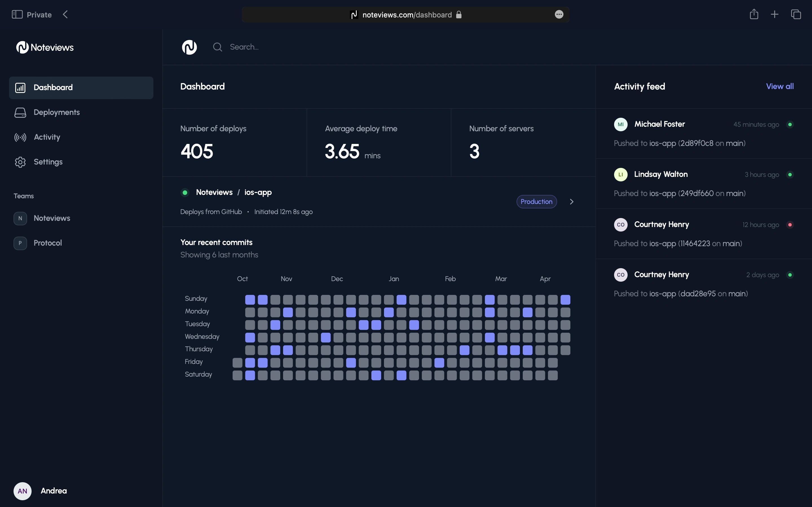Click the Deployments server icon
This screenshot has width=812, height=507.
[20, 113]
